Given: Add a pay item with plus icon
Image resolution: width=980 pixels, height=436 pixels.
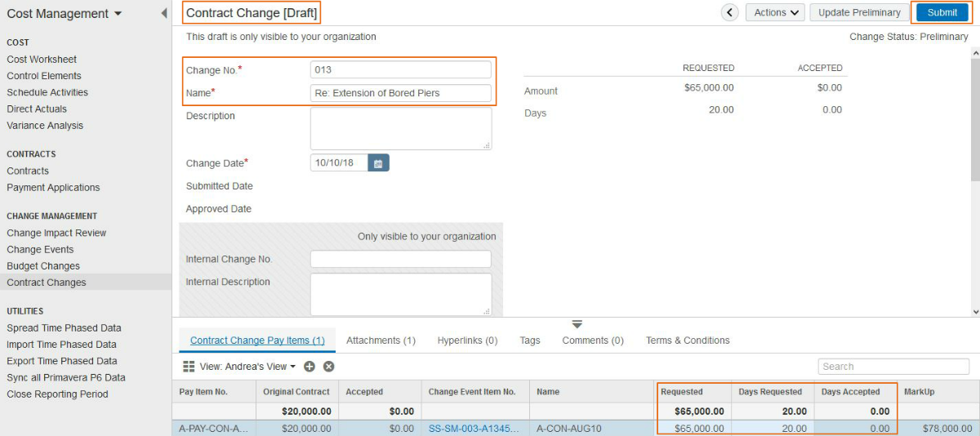Looking at the screenshot, I should pyautogui.click(x=310, y=367).
